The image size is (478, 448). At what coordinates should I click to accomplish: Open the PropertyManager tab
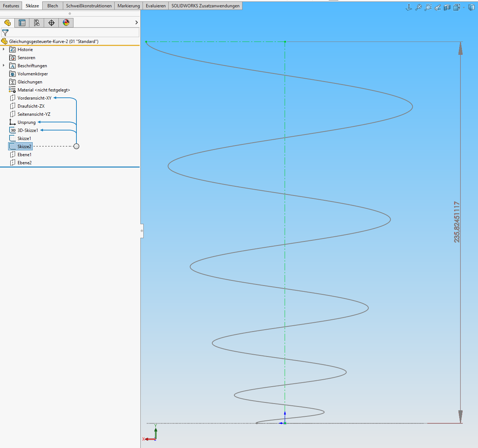coord(22,23)
